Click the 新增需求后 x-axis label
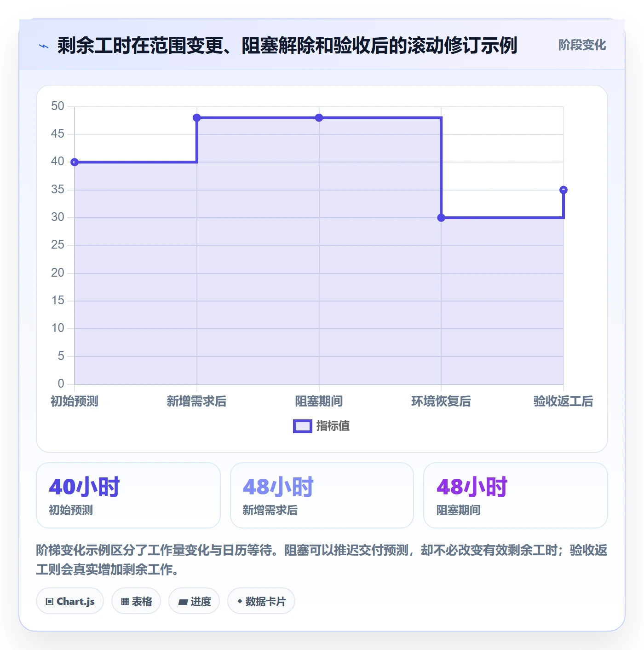The height and width of the screenshot is (650, 644). (x=197, y=401)
